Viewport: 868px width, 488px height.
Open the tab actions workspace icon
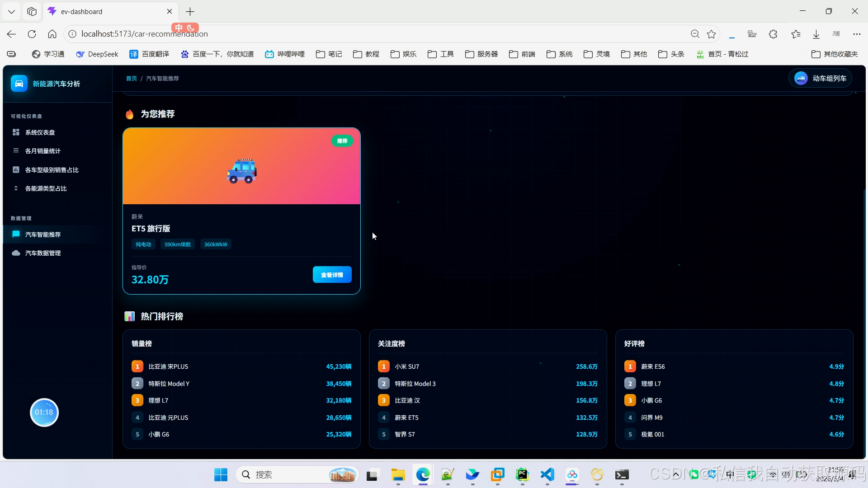32,11
